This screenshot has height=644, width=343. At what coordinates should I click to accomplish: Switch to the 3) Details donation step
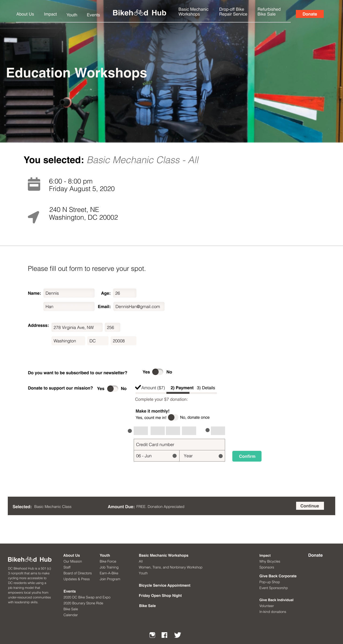coord(206,388)
